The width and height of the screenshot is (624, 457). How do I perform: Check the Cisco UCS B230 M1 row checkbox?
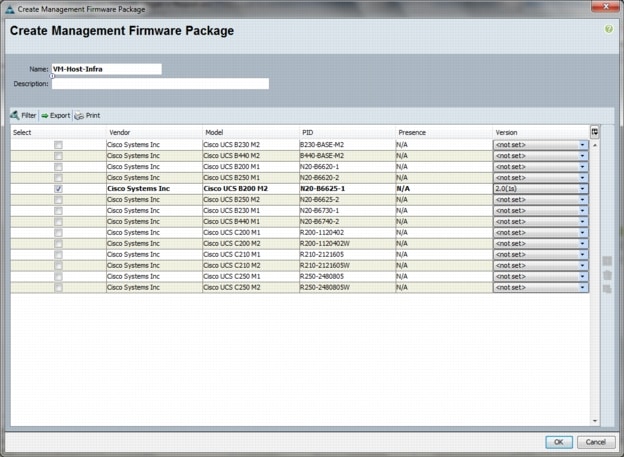point(58,211)
